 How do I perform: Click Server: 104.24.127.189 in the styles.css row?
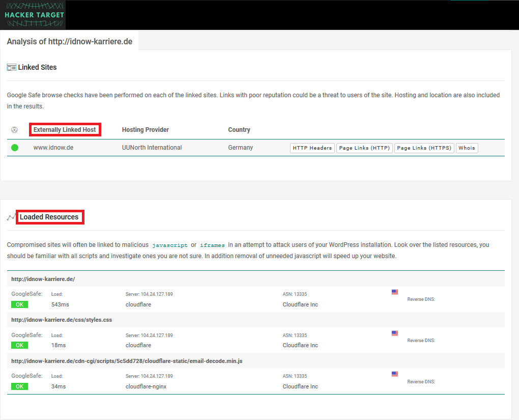point(149,335)
